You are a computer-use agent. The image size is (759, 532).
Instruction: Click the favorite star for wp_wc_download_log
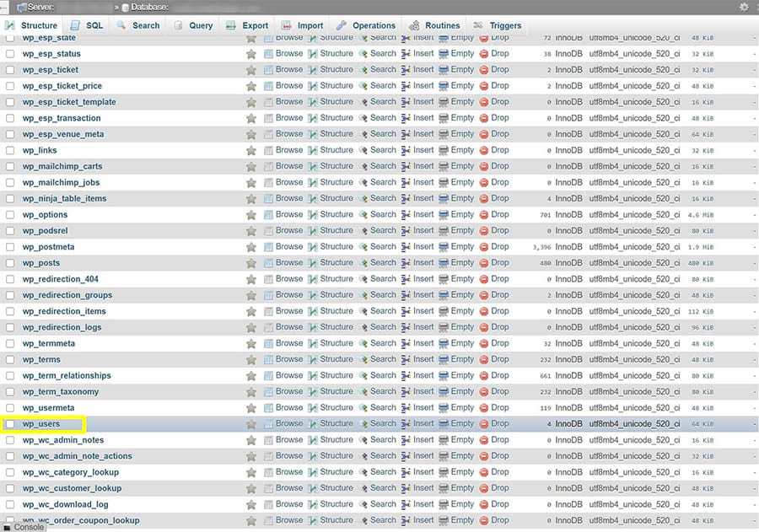click(250, 505)
